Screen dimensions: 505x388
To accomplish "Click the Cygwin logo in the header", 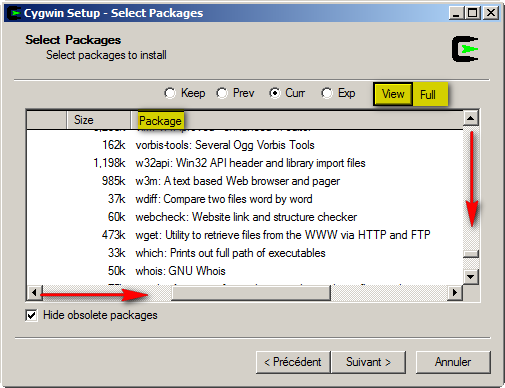I will [465, 49].
